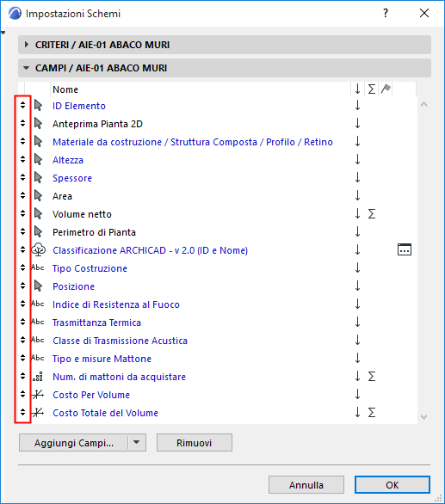Open the Aggiungi Campi dropdown arrow
Screen dimensions: 445x504
tap(137, 443)
